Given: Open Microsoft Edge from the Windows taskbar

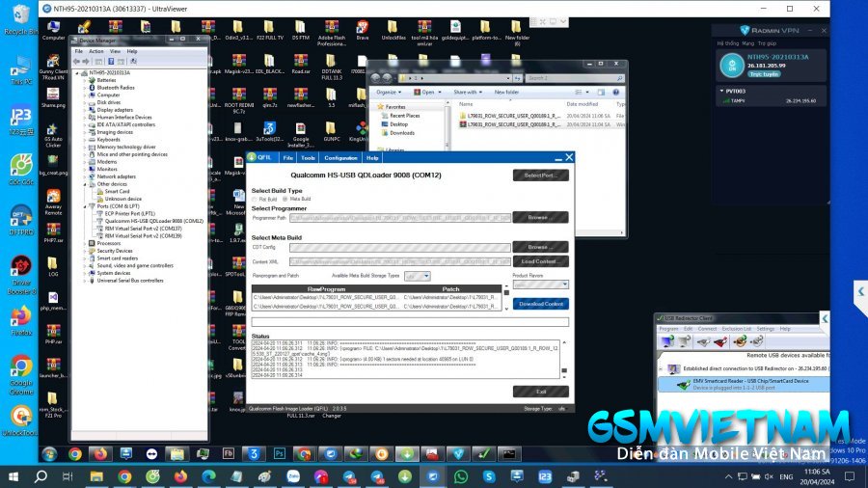Looking at the screenshot, I should pos(208,476).
